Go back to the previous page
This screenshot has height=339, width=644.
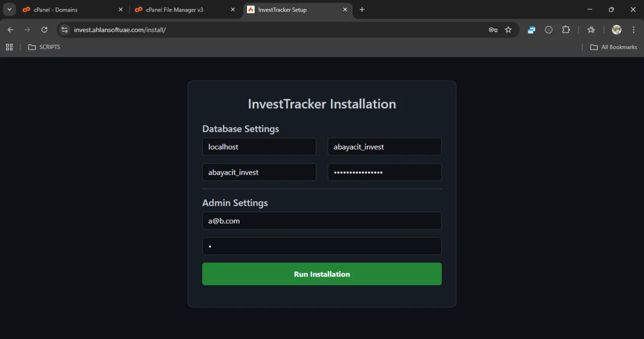(10, 30)
